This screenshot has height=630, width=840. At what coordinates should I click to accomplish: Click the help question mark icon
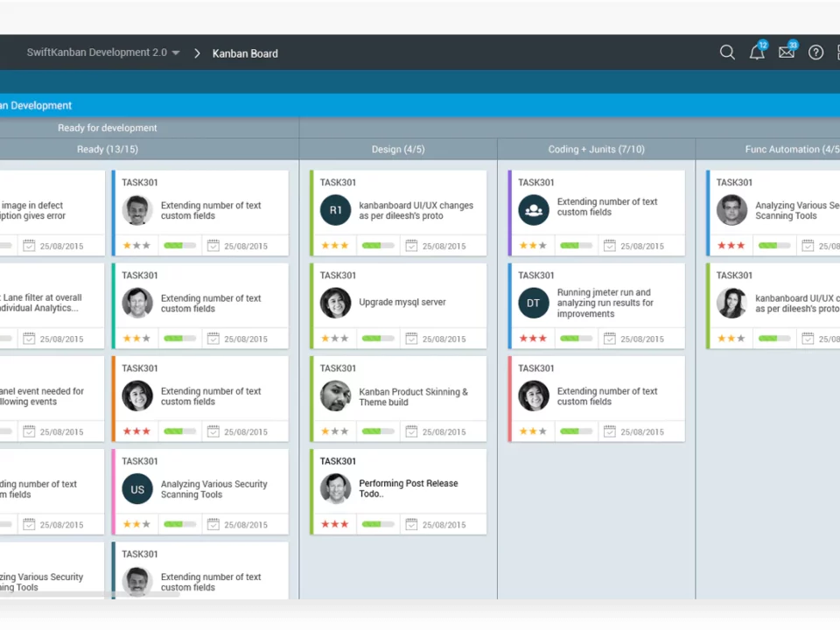[x=815, y=52]
